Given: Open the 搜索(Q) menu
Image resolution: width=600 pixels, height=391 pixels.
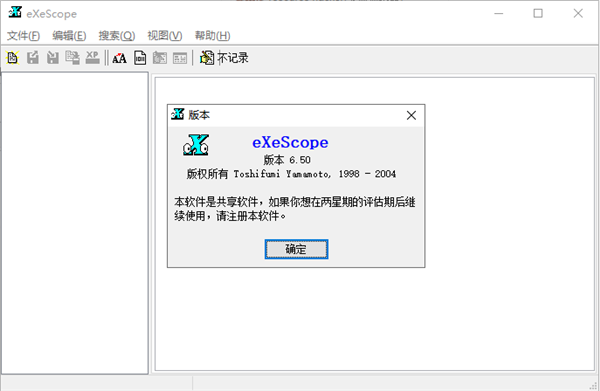Looking at the screenshot, I should [117, 36].
